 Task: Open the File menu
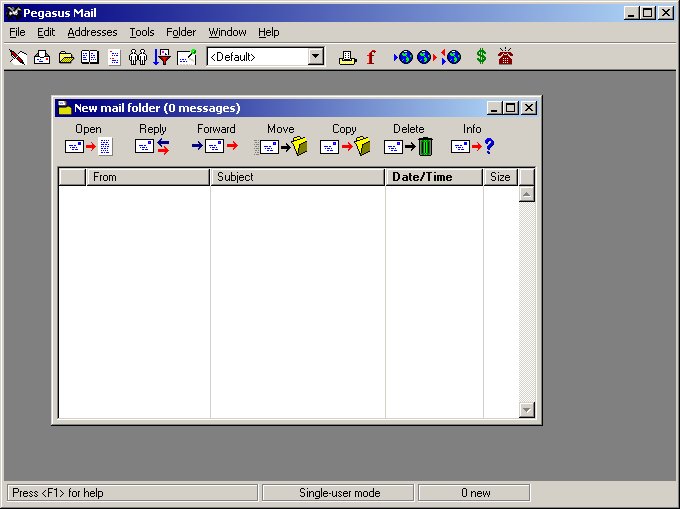(17, 33)
